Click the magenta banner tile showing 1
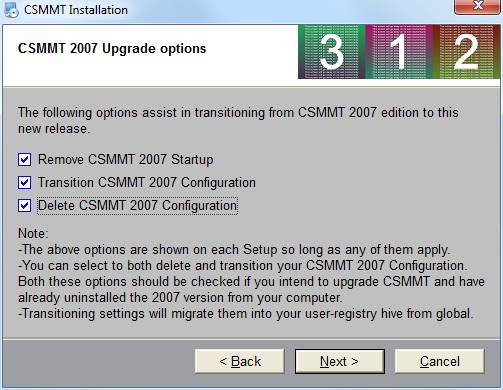 (x=399, y=52)
